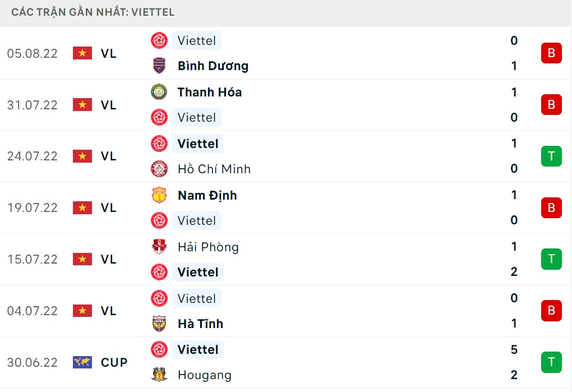Viewport: 572px width, 392px height.
Task: Click the red B badge for the Nam Định match
Action: pos(551,207)
